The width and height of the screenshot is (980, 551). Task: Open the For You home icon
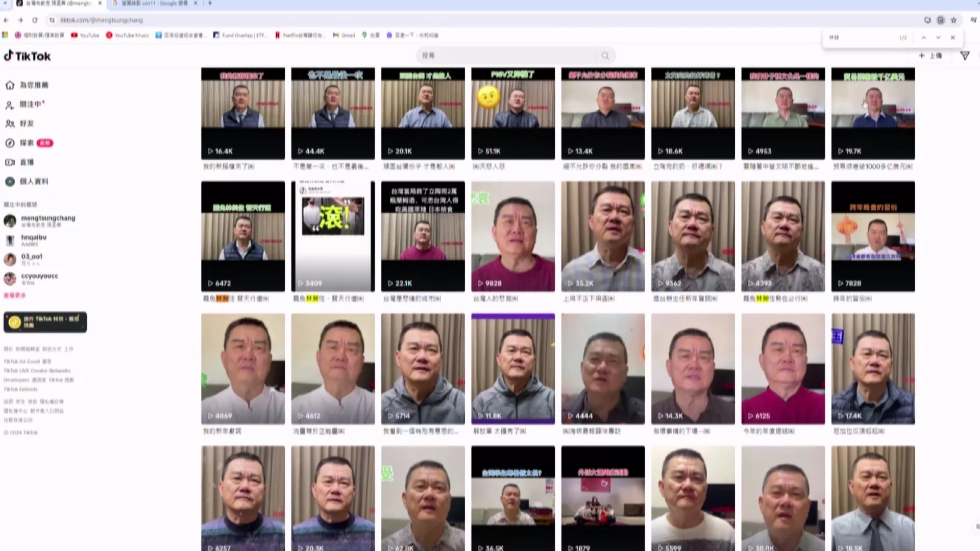pyautogui.click(x=10, y=85)
